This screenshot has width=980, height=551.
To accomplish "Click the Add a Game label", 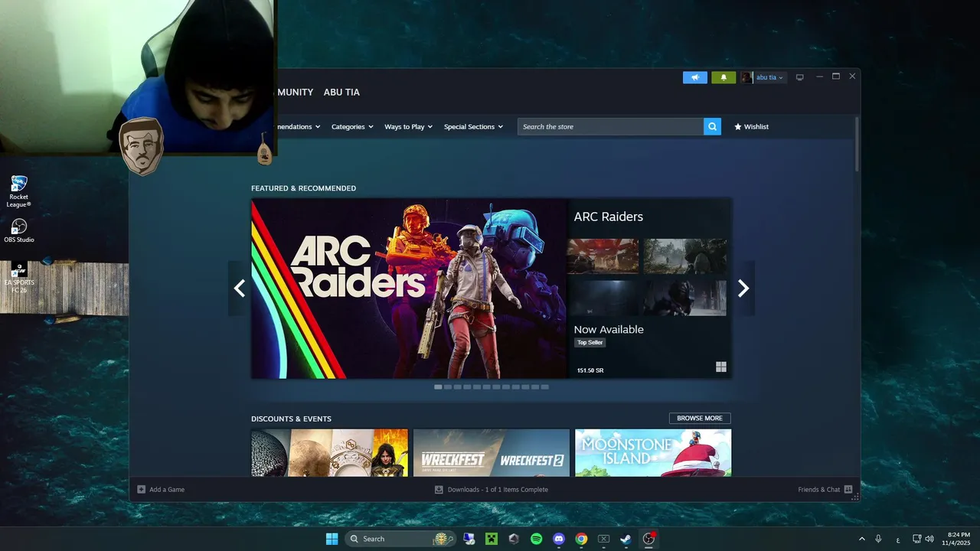I will coord(167,490).
